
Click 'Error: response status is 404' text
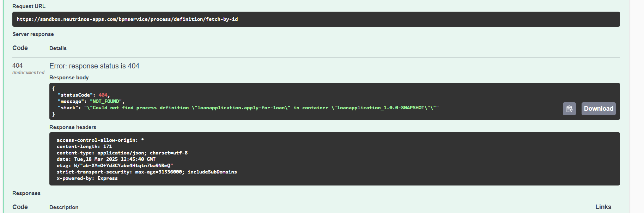point(94,66)
